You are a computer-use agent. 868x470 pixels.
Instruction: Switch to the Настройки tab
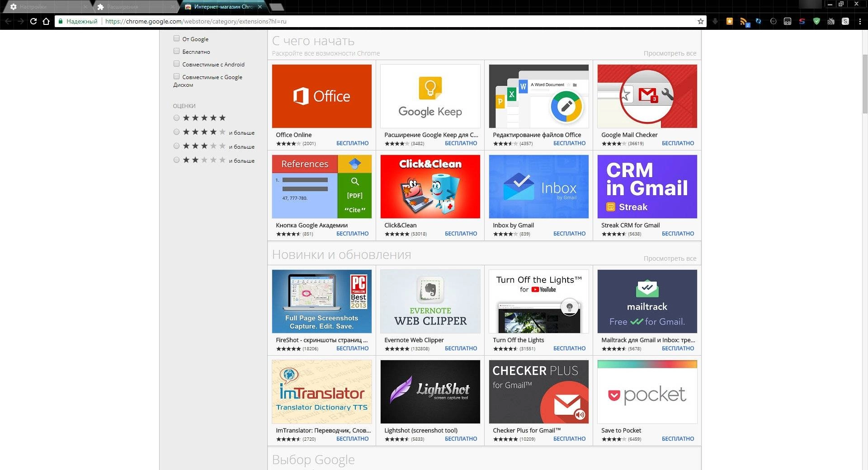[47, 7]
